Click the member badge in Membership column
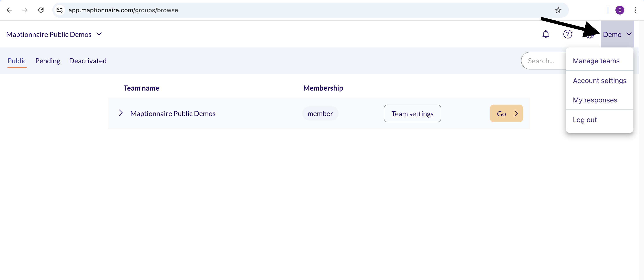The height and width of the screenshot is (280, 644). pos(320,113)
